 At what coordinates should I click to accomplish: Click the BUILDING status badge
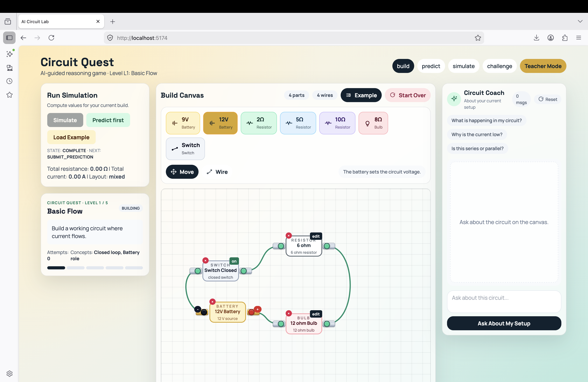pyautogui.click(x=131, y=208)
